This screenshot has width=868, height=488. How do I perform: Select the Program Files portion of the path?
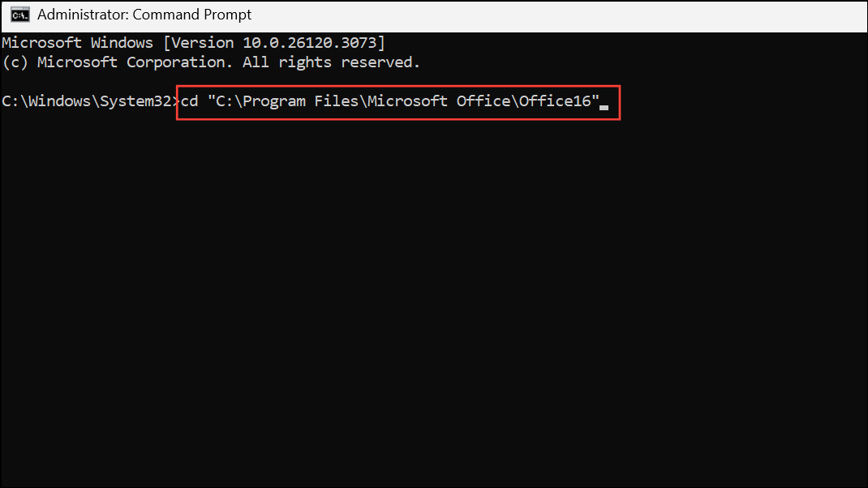(x=307, y=101)
